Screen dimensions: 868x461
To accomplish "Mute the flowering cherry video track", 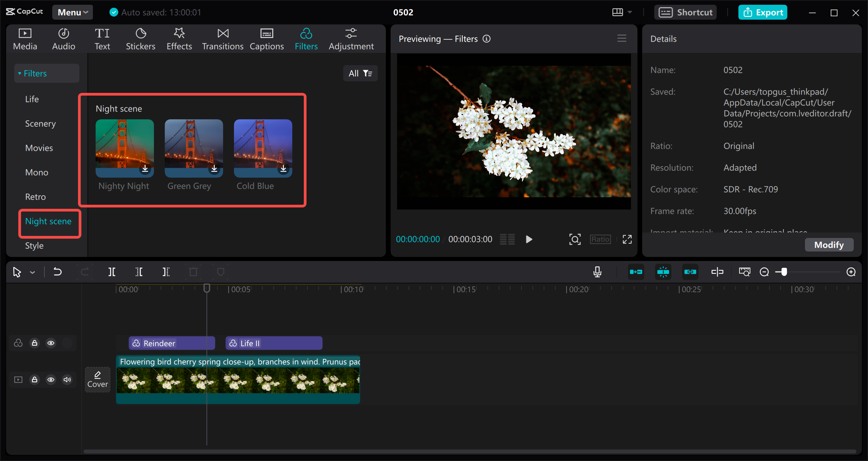I will point(67,380).
